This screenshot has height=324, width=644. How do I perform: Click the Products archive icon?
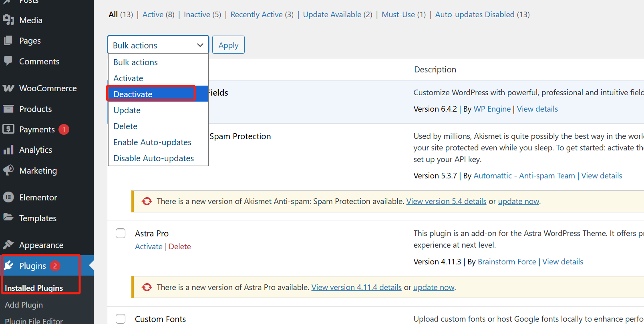(8, 109)
